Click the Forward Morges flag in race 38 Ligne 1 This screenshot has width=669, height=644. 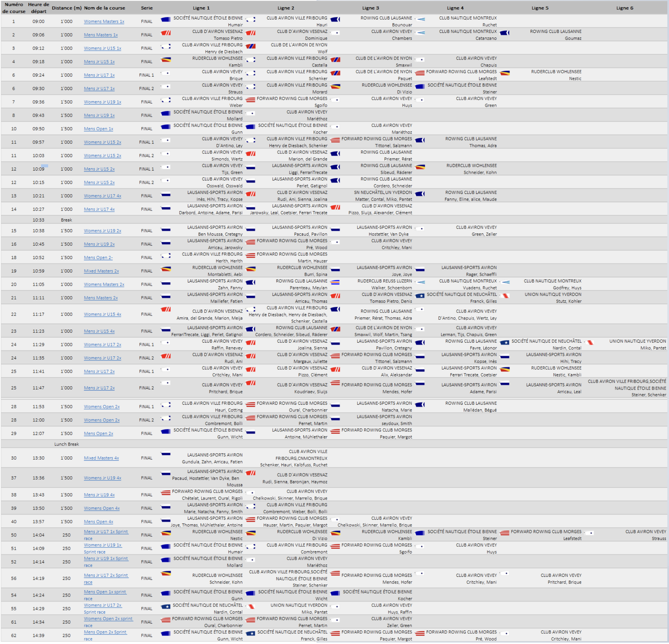click(x=165, y=493)
